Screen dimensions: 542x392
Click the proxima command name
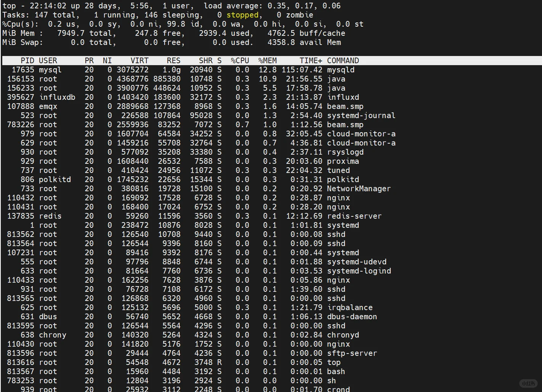coord(343,161)
